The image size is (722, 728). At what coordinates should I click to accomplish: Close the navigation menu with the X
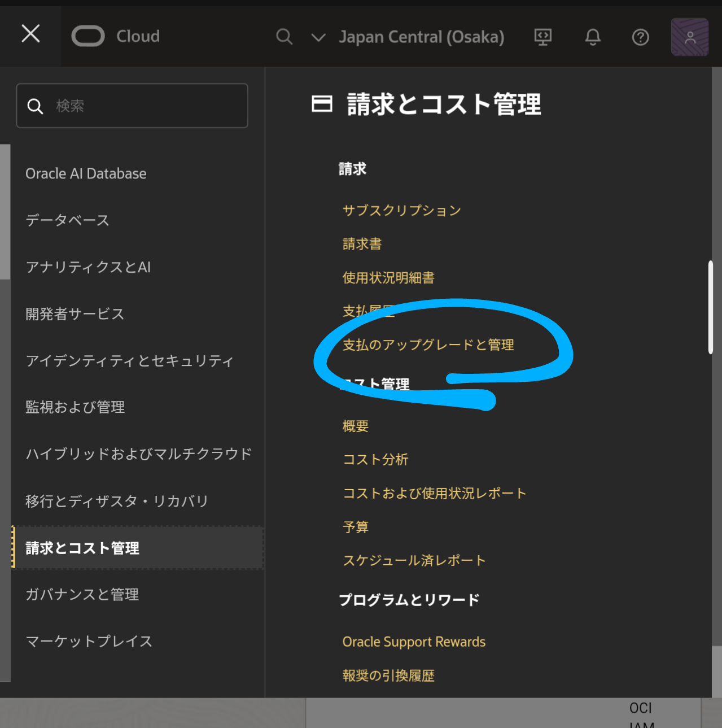coord(30,33)
